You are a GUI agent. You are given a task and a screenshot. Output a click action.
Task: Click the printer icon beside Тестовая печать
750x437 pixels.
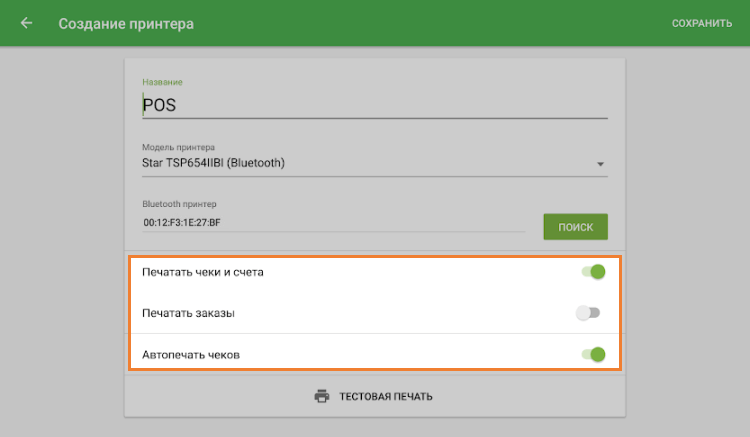pos(322,396)
